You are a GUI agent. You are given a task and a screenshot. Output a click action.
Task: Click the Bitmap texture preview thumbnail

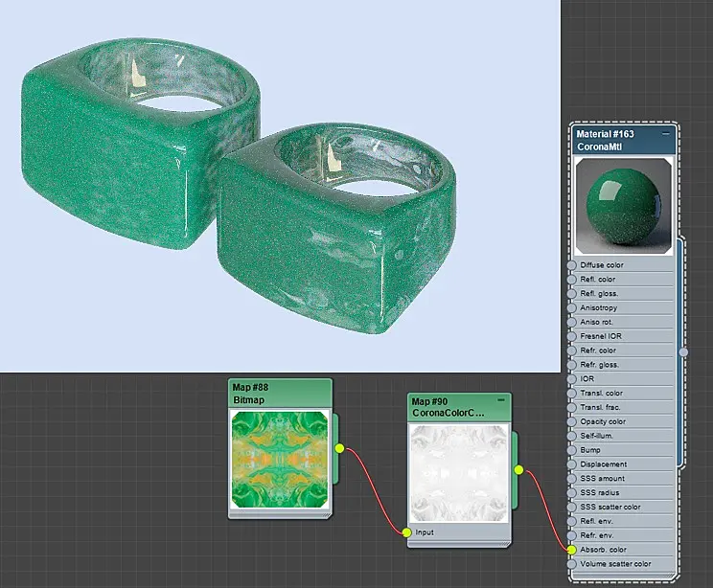coord(280,460)
